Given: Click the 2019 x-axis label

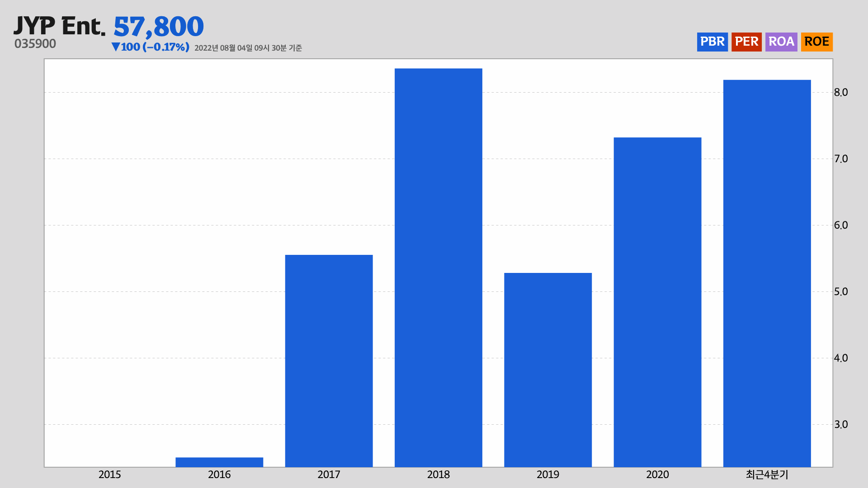Looking at the screenshot, I should click(548, 475).
